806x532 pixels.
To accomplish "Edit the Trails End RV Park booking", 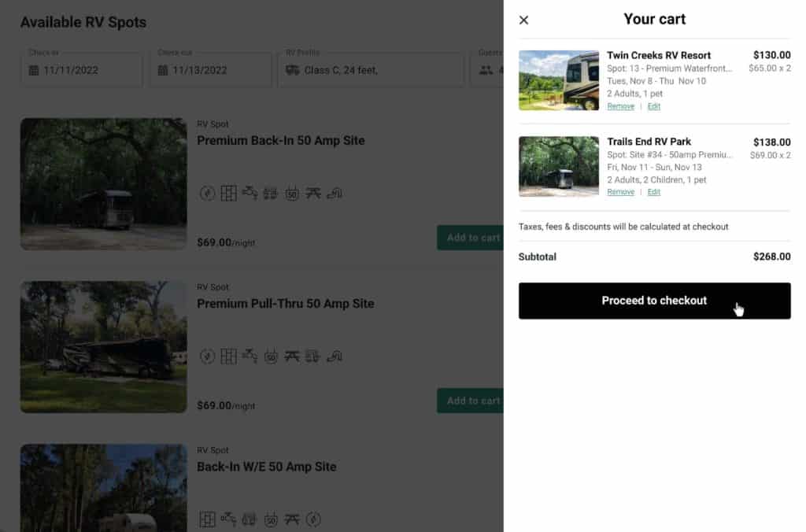I will tap(654, 192).
